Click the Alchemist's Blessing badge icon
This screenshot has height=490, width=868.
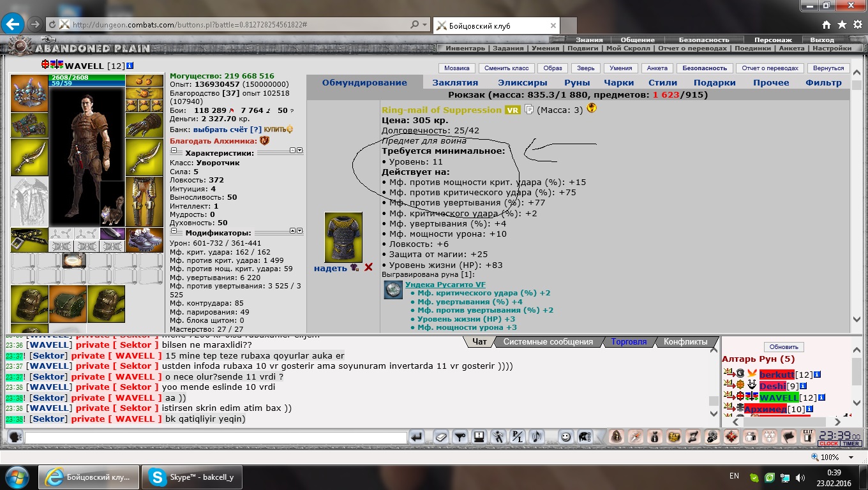coord(264,141)
